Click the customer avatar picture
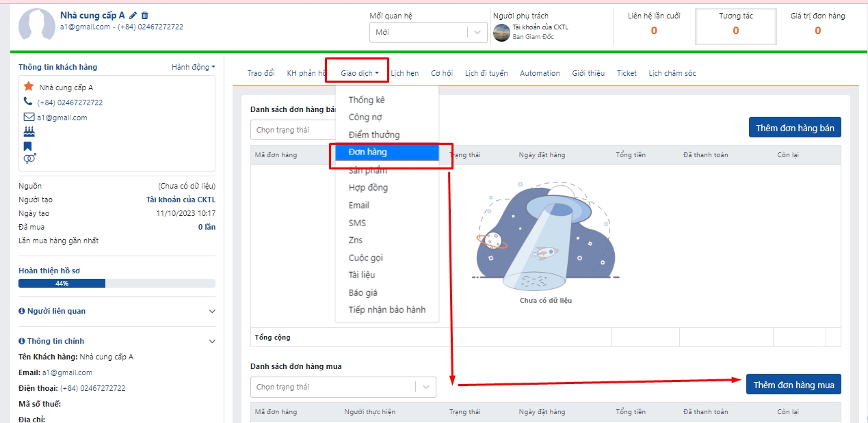This screenshot has width=868, height=423. point(37,27)
